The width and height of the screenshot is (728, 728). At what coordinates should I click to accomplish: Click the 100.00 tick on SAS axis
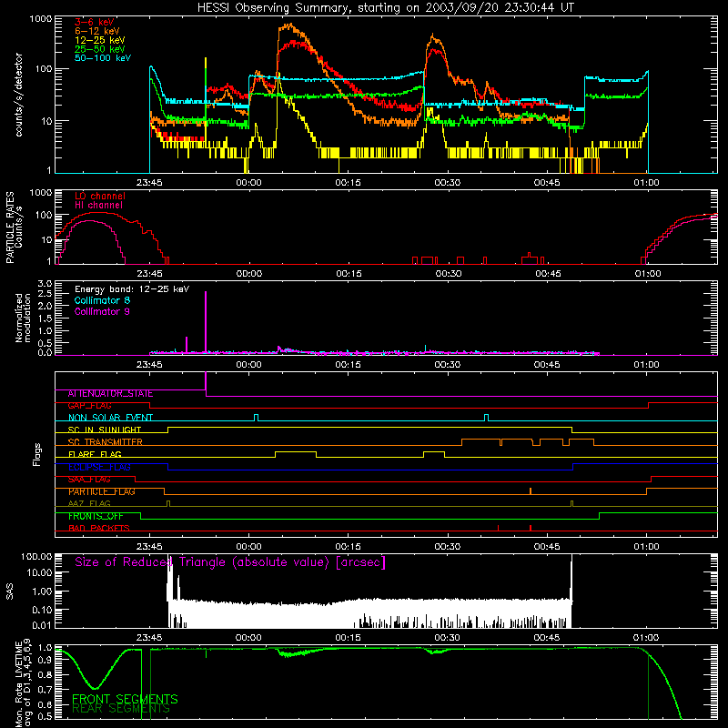click(36, 557)
